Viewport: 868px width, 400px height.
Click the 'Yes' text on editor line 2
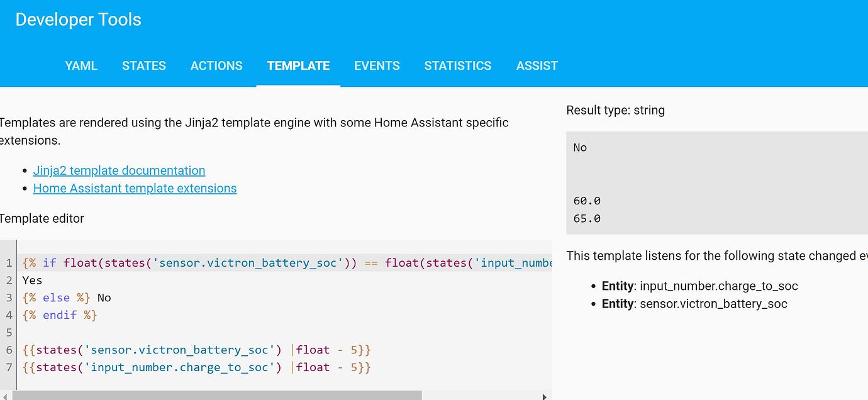pos(32,280)
